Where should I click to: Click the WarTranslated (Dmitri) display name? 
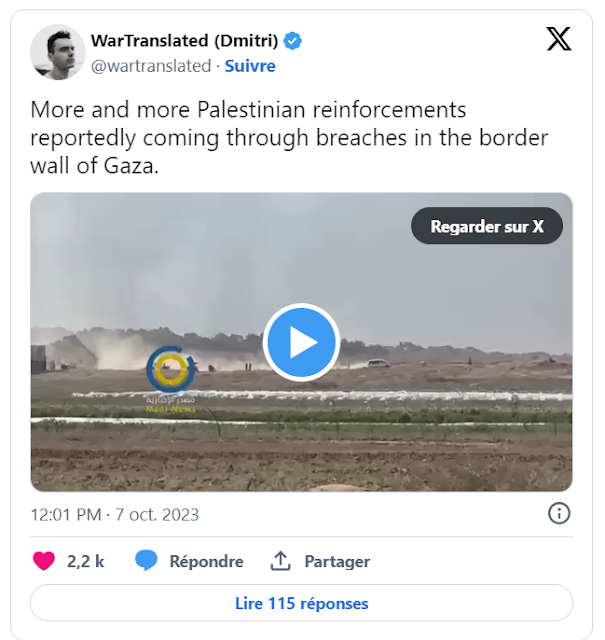click(185, 41)
